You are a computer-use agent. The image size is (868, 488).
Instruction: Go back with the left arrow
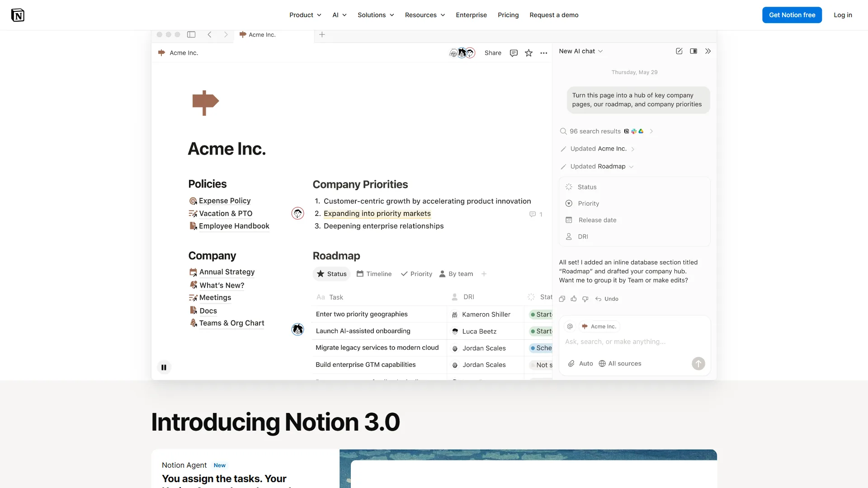click(209, 34)
